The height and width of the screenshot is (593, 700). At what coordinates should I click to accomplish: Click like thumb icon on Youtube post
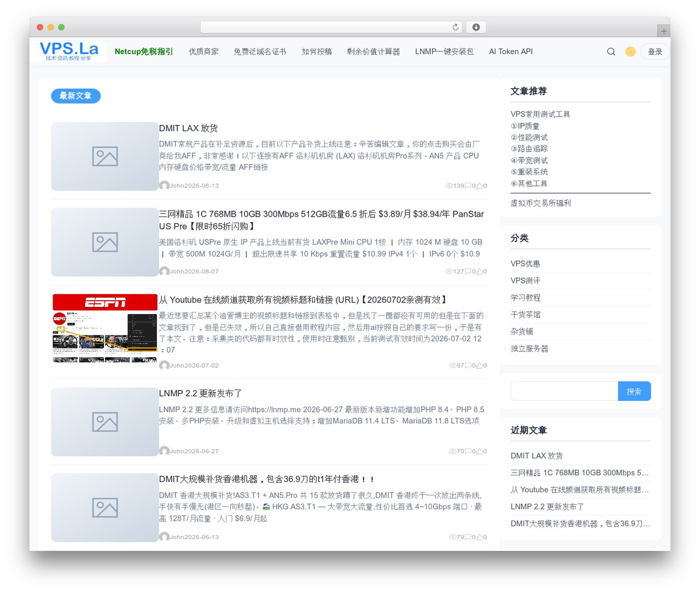[x=480, y=365]
